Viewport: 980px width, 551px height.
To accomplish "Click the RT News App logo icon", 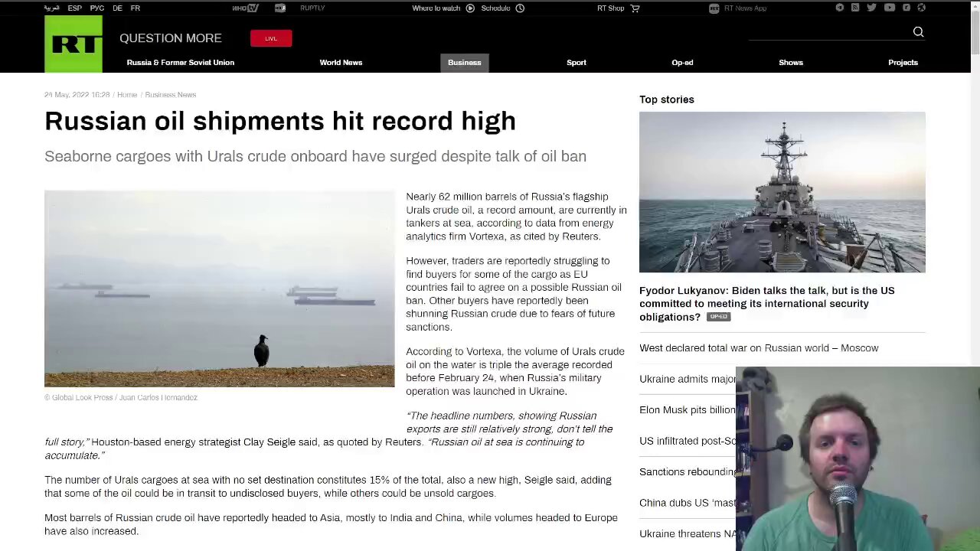I will (714, 8).
